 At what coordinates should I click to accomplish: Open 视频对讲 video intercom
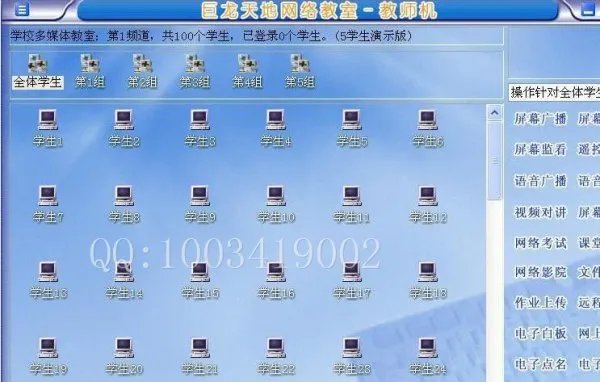point(540,212)
